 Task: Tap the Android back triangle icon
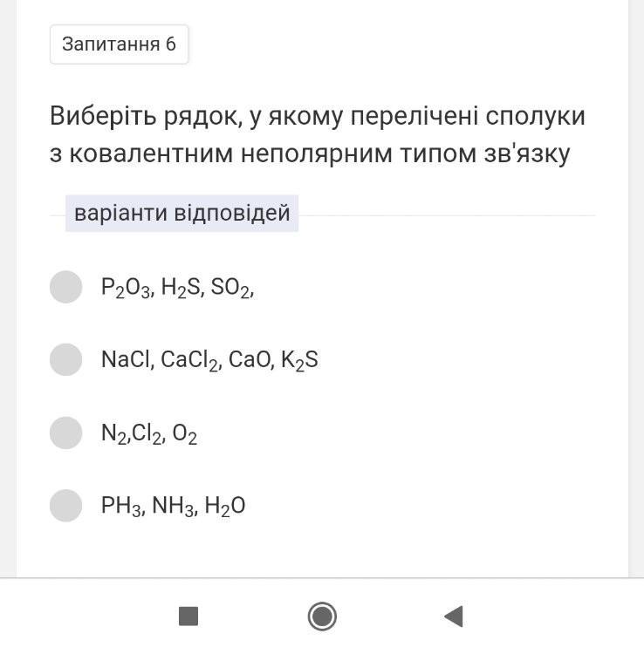(453, 617)
